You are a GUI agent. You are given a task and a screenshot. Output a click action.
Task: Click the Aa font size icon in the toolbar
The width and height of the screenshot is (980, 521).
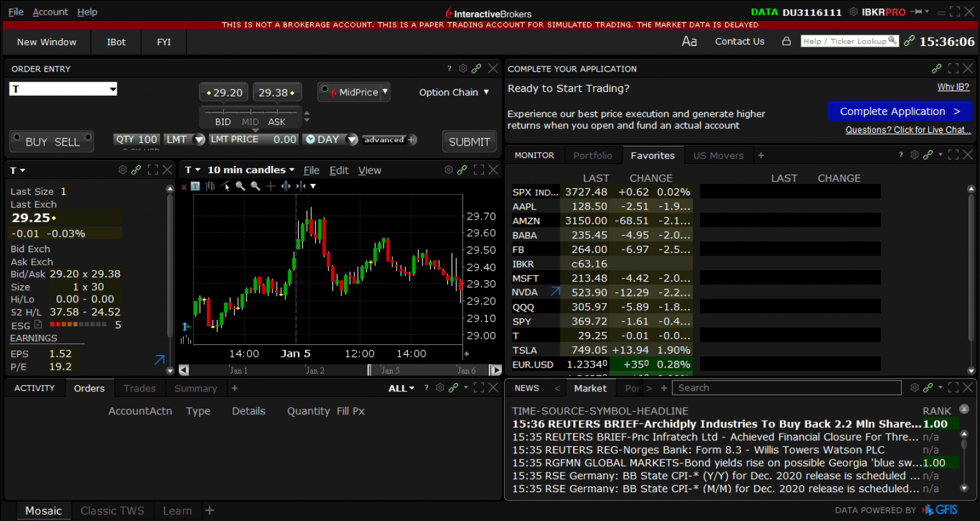(x=689, y=40)
